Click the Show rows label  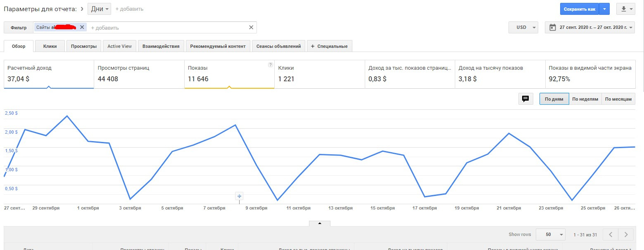520,234
